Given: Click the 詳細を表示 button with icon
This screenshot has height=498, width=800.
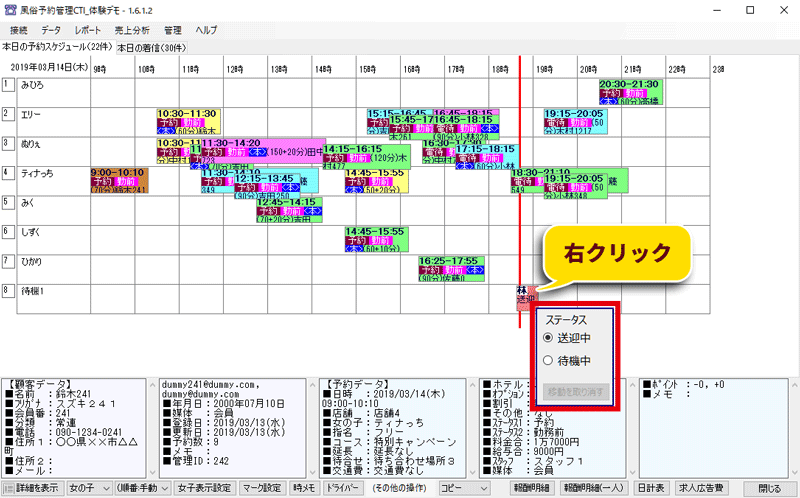Looking at the screenshot, I should [x=32, y=488].
